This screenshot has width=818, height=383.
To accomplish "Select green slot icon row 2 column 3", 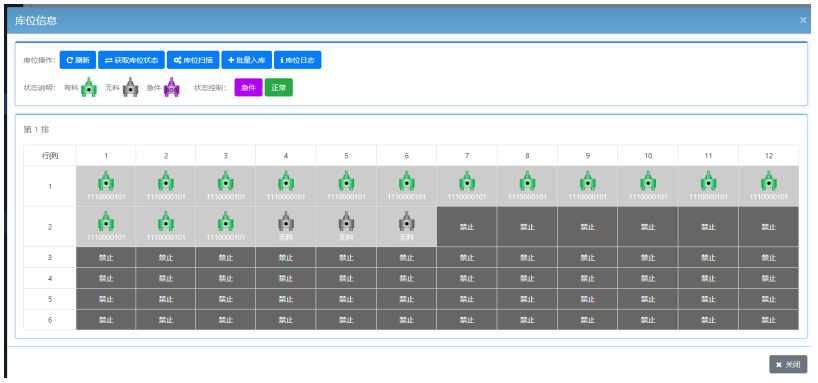I will click(x=226, y=222).
